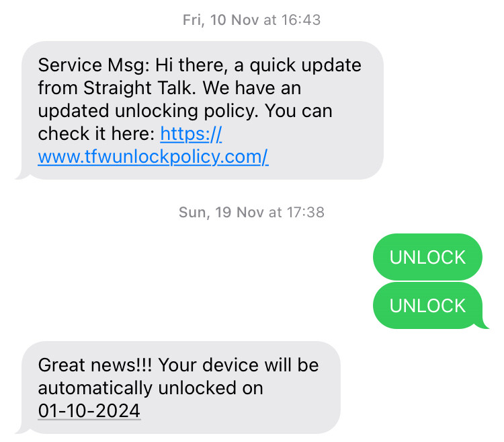Click "automatically unlocked on" text

[x=151, y=388]
